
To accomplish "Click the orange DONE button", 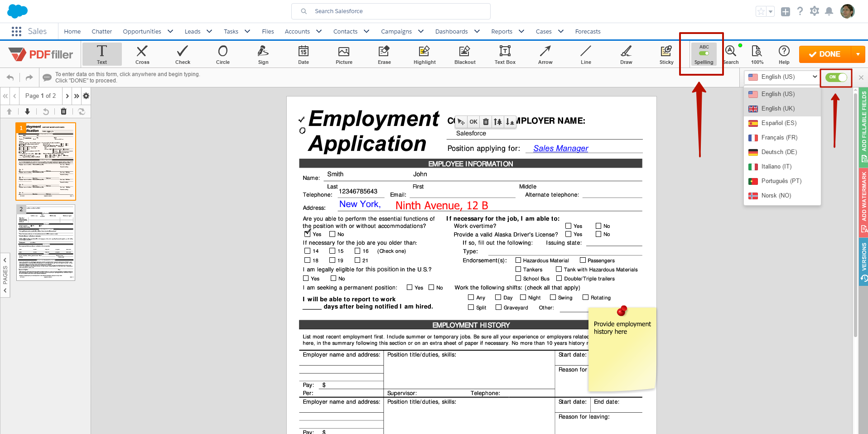I will click(825, 54).
